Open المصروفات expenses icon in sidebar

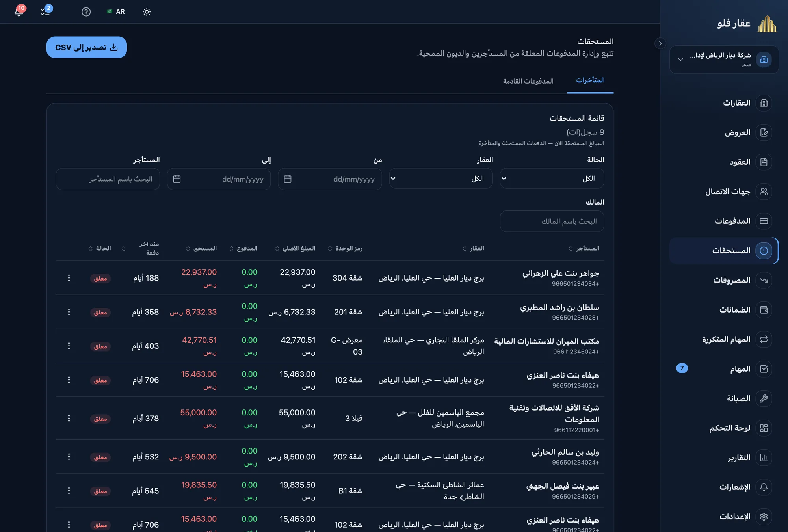pyautogui.click(x=764, y=280)
